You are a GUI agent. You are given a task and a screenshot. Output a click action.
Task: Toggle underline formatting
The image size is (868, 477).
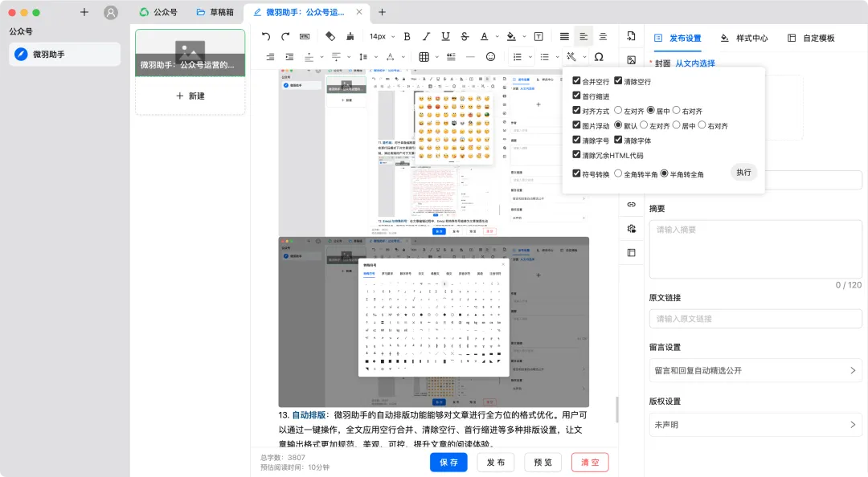click(445, 36)
